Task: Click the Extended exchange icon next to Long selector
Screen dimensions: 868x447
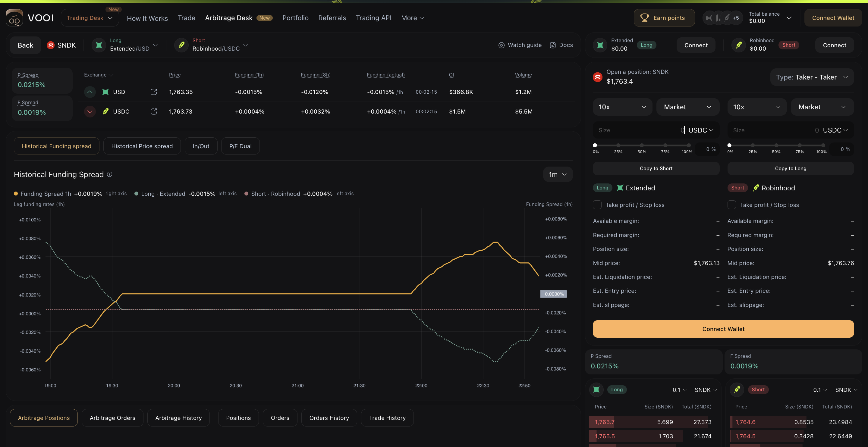Action: [x=99, y=45]
